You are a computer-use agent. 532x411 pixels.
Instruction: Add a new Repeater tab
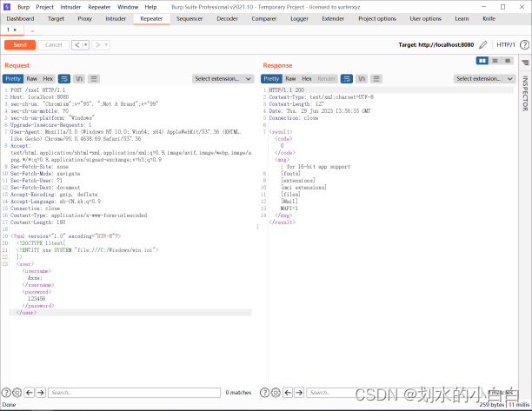click(x=32, y=30)
